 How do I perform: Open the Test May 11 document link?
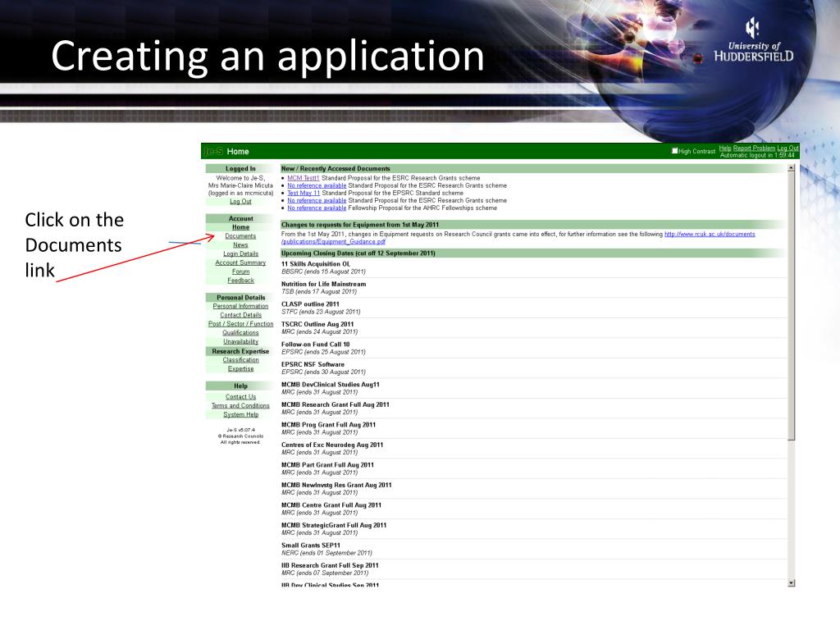(x=304, y=194)
